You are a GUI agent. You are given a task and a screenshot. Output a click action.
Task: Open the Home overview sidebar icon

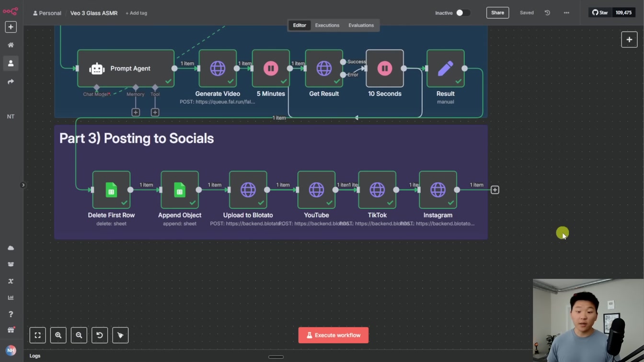[11, 45]
